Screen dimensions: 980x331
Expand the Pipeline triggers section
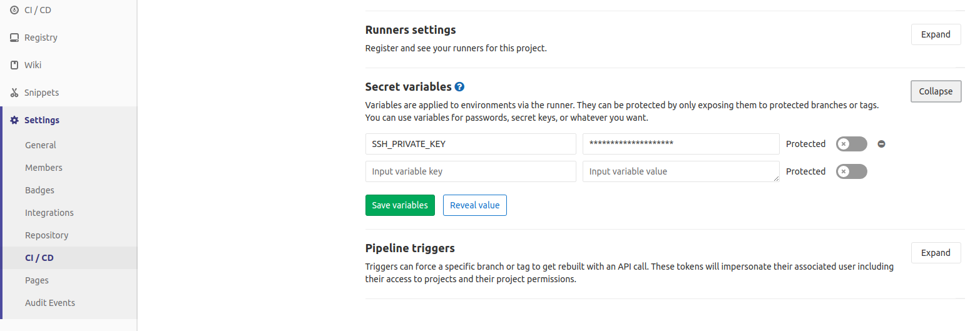click(x=936, y=253)
